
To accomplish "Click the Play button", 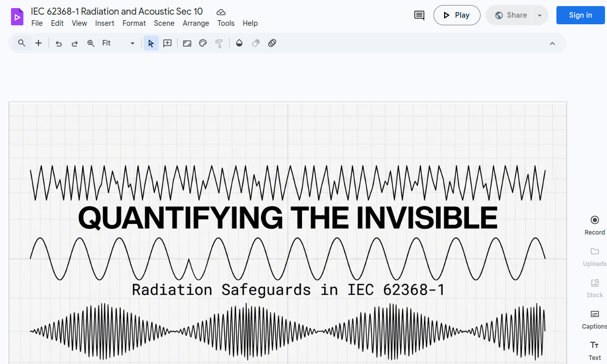I will click(x=457, y=15).
